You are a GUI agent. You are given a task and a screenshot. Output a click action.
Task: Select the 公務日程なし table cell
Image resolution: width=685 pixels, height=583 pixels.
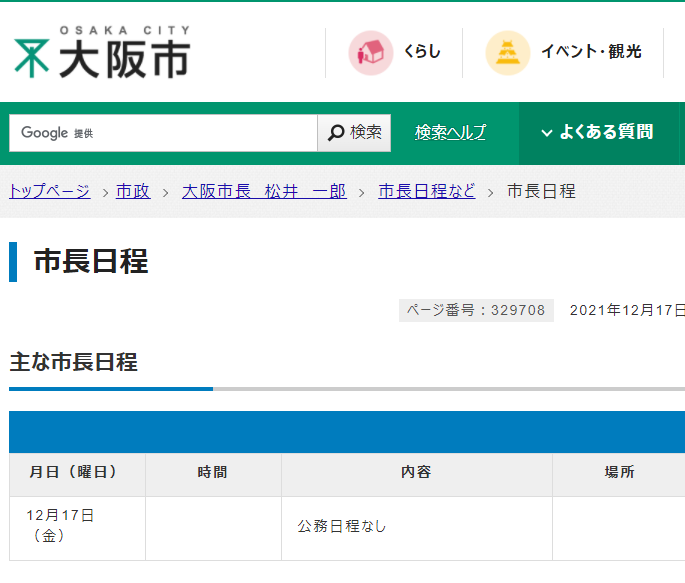[342, 526]
